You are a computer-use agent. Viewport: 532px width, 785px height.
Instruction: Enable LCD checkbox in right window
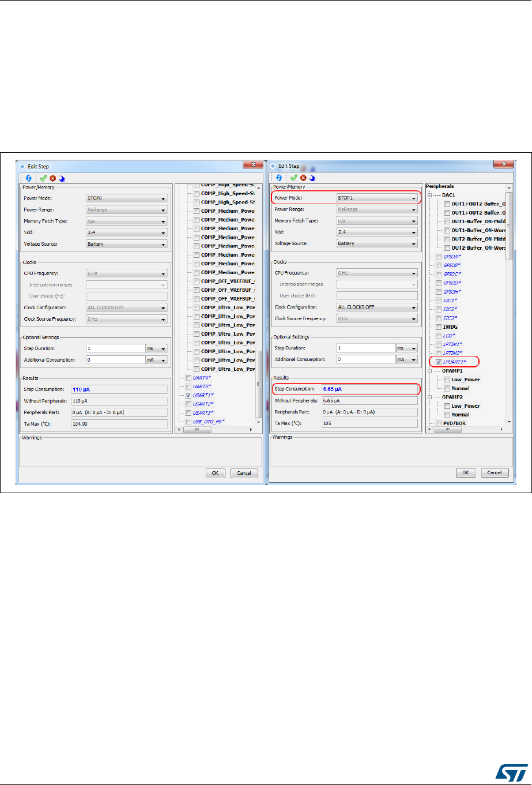pyautogui.click(x=439, y=335)
